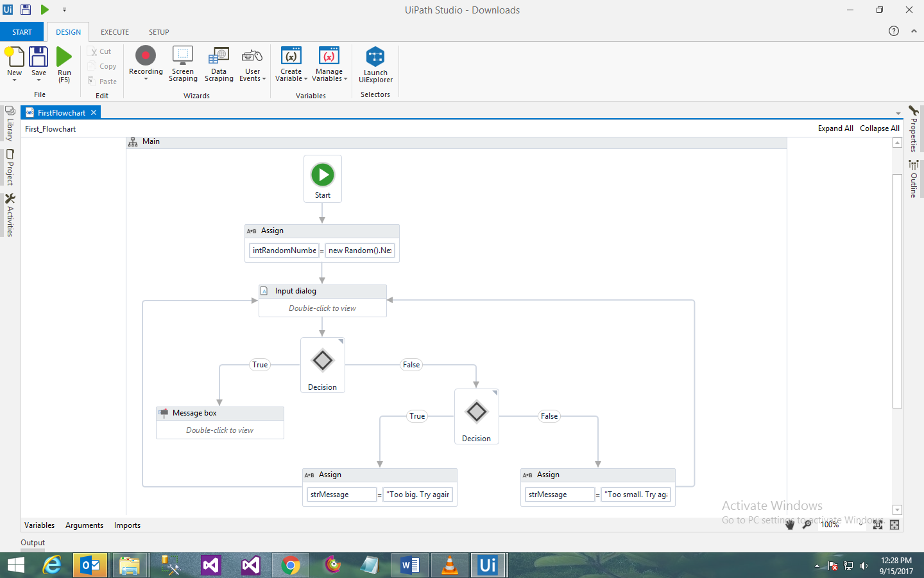Screen dimensions: 924x578
Task: Expand the Recording dropdown arrow
Action: [146, 79]
